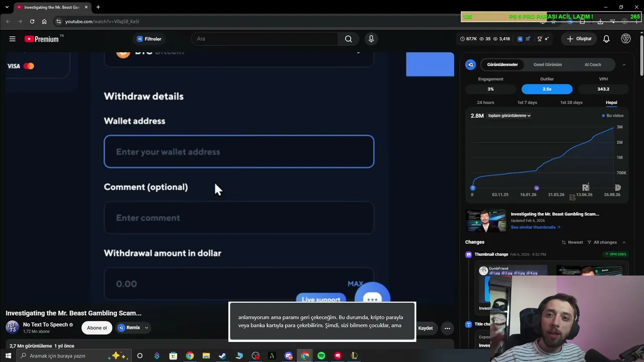
Task: Open the toplam görüntülenme metric dropdown
Action: 509,116
